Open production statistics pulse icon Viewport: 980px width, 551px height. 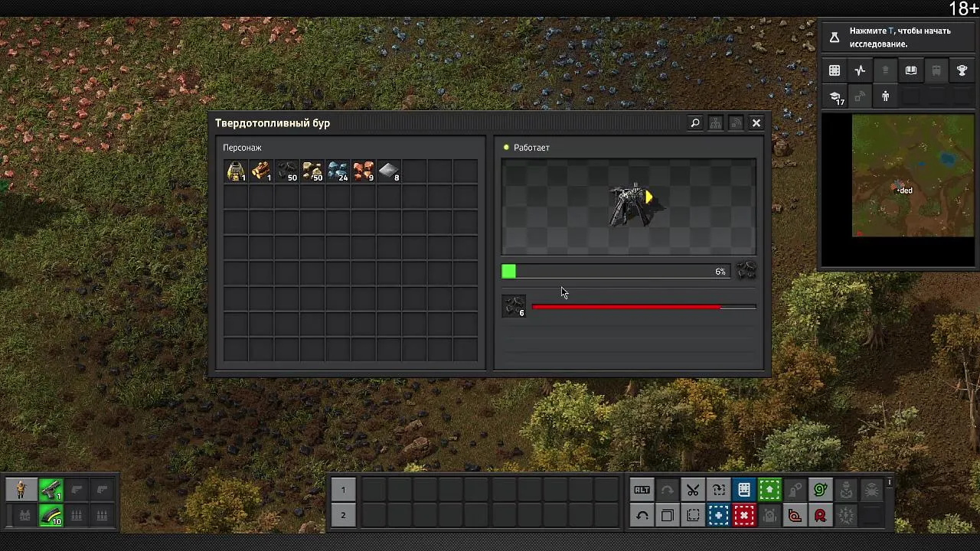(860, 70)
